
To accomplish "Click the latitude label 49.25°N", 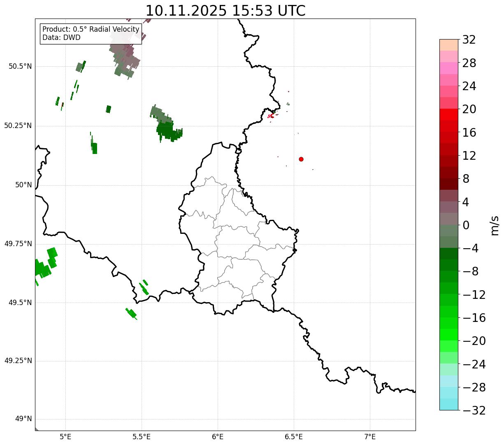I will pos(18,361).
